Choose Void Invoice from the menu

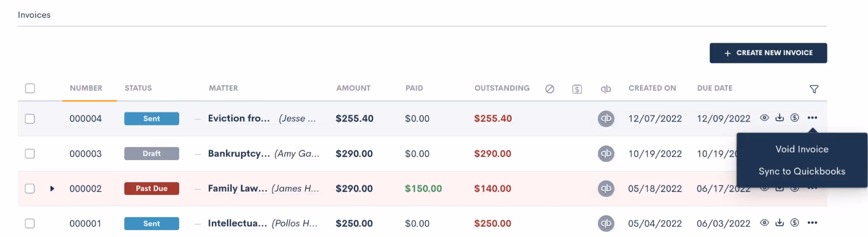[x=802, y=149]
